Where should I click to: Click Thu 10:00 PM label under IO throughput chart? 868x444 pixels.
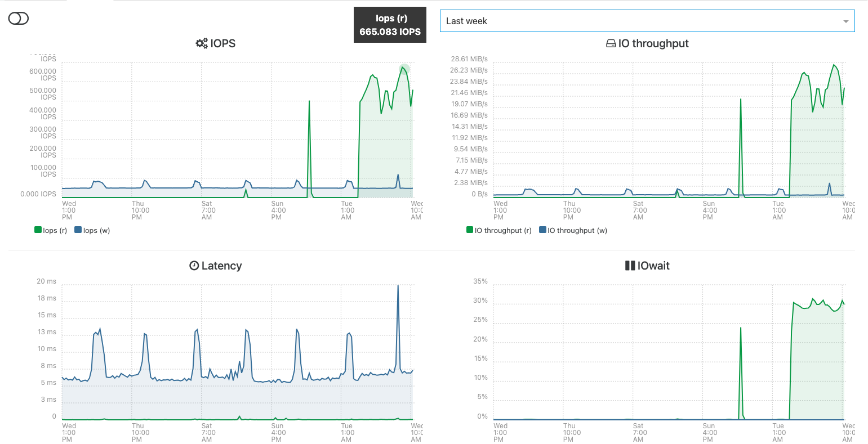pyautogui.click(x=572, y=210)
